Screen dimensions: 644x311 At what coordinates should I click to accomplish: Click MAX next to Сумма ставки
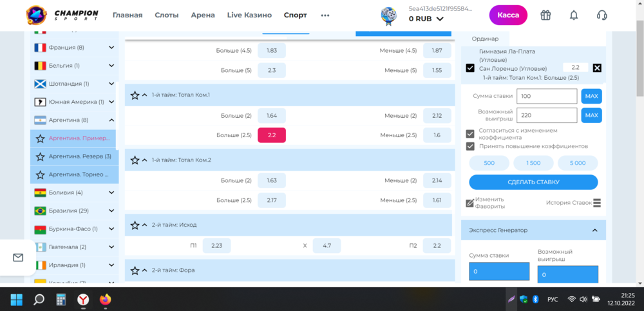[591, 96]
